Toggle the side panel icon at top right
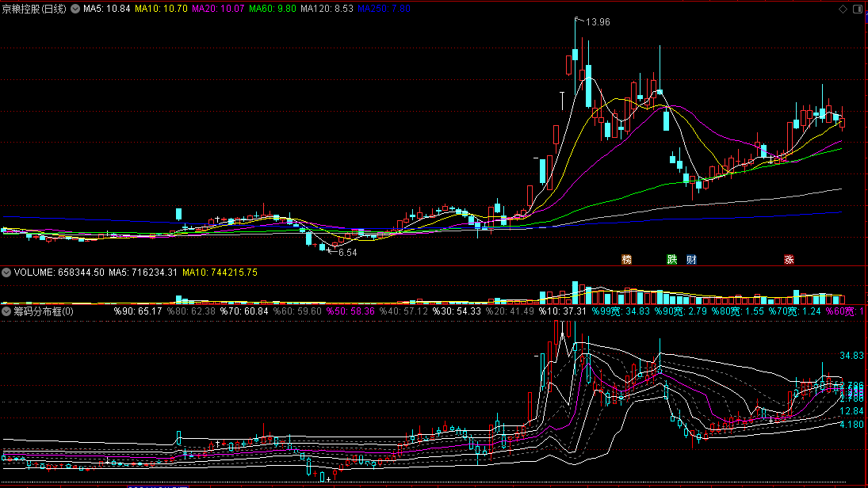The image size is (868, 488). (858, 9)
